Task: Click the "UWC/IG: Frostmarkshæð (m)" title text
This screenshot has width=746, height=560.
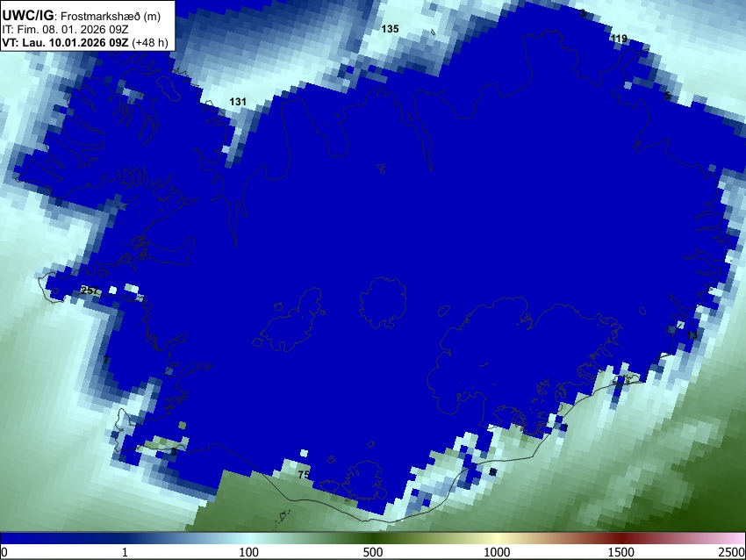Action: tap(82, 15)
